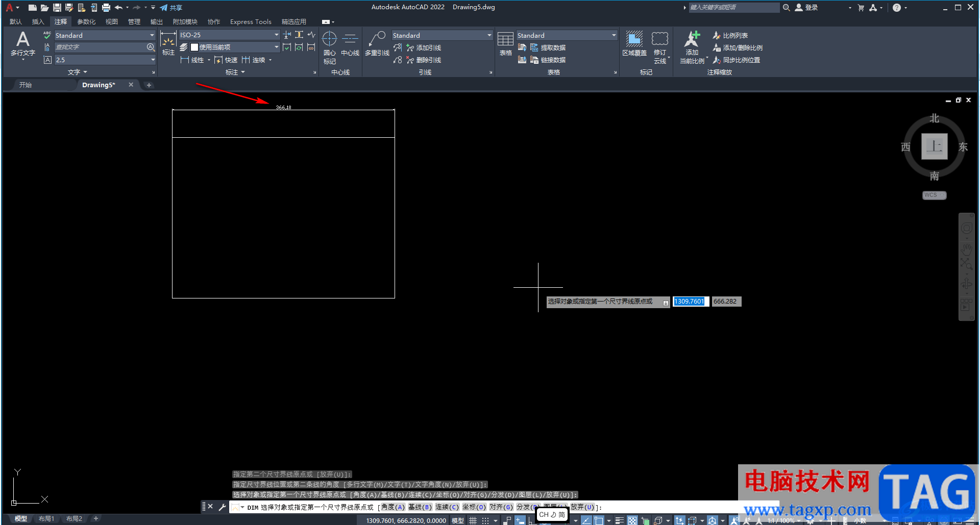Toggle snap mode in status bar
980x525 pixels.
[x=485, y=520]
